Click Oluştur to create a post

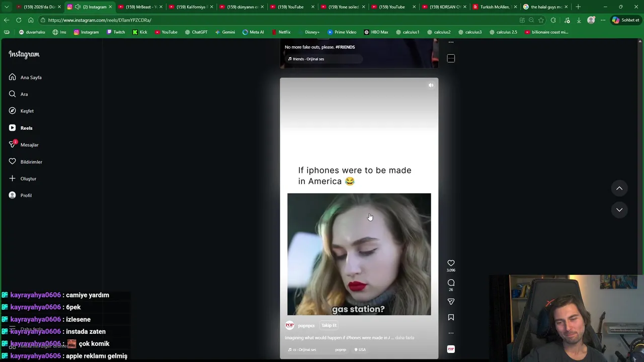click(x=23, y=178)
